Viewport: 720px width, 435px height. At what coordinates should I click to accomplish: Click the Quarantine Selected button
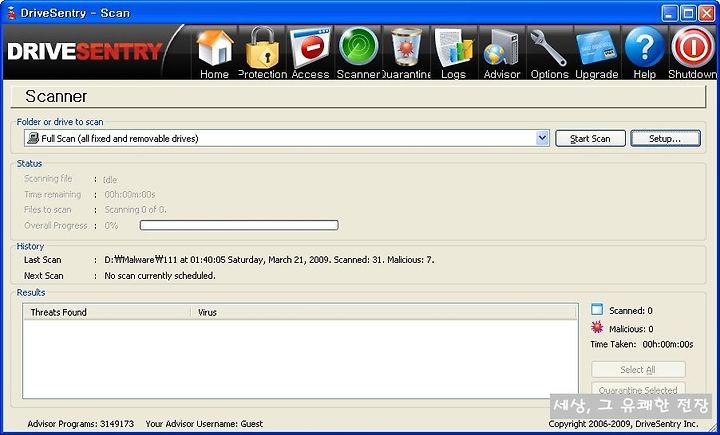pos(638,390)
